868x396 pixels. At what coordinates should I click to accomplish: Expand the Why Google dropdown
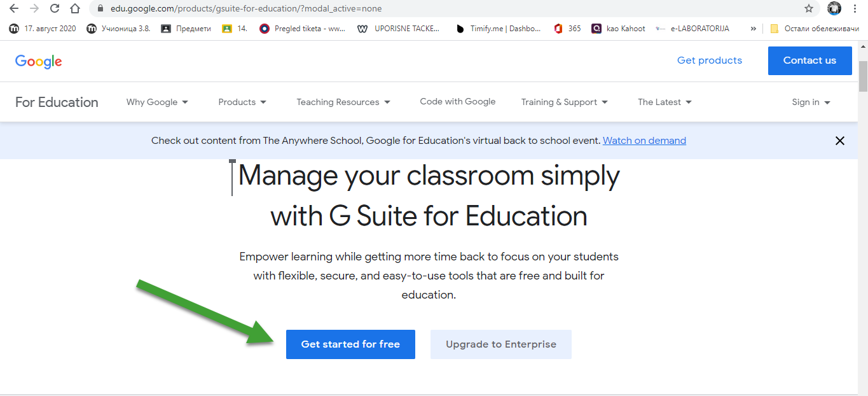(157, 102)
